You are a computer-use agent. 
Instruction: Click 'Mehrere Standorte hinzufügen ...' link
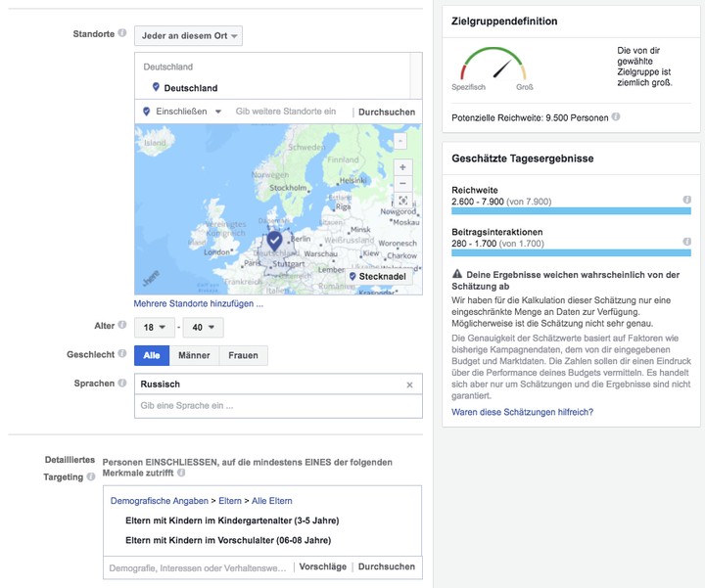point(198,303)
